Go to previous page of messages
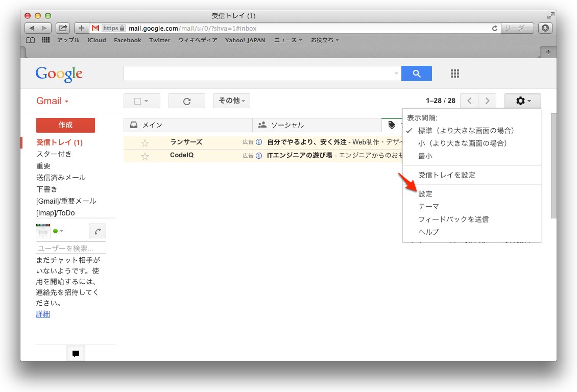The image size is (577, 392). (469, 101)
